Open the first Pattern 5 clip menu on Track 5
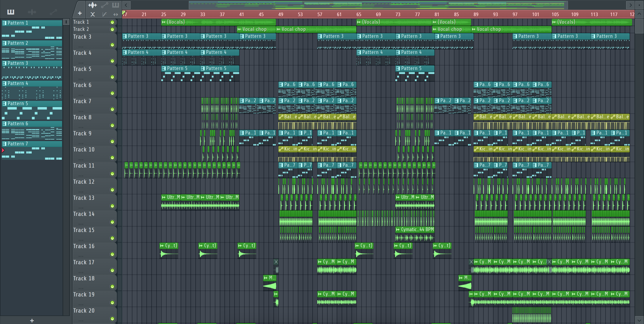 pos(164,68)
